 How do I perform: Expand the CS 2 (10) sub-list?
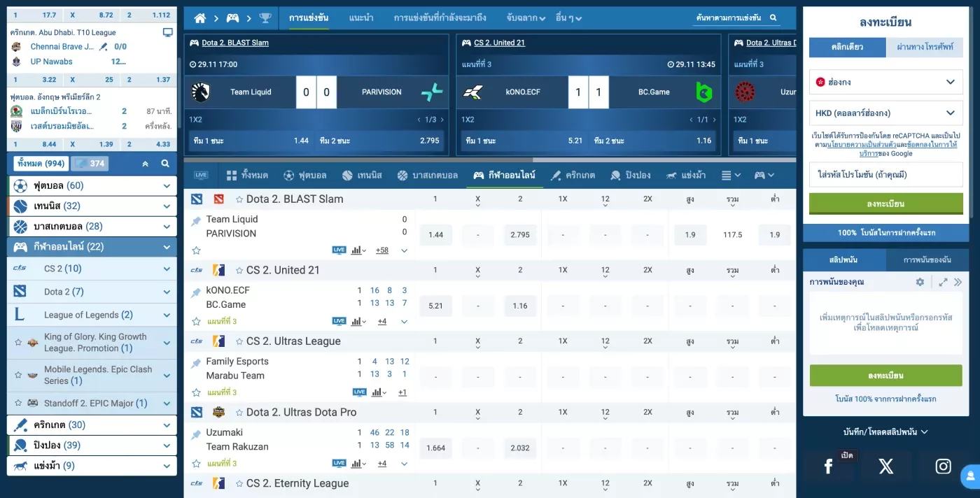point(167,269)
